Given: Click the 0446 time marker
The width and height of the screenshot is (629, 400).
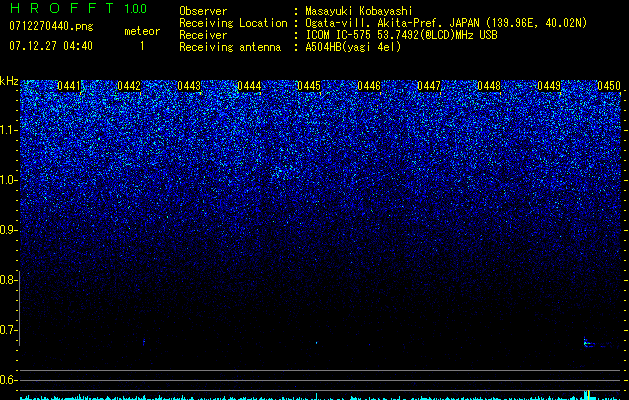Looking at the screenshot, I should click(369, 86).
